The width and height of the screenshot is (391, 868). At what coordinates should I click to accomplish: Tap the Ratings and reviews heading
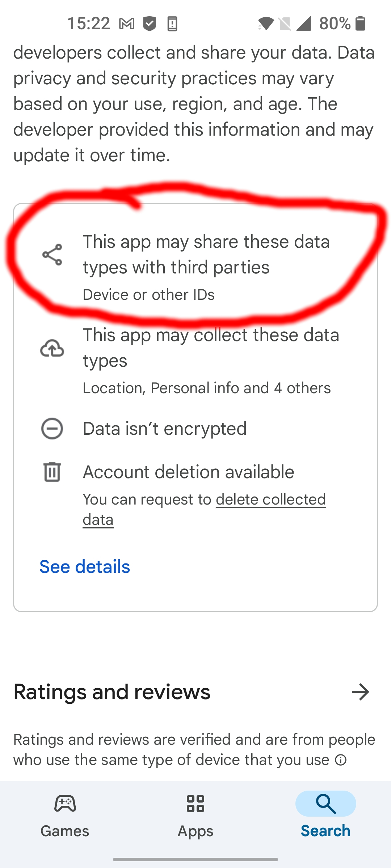pos(112,692)
